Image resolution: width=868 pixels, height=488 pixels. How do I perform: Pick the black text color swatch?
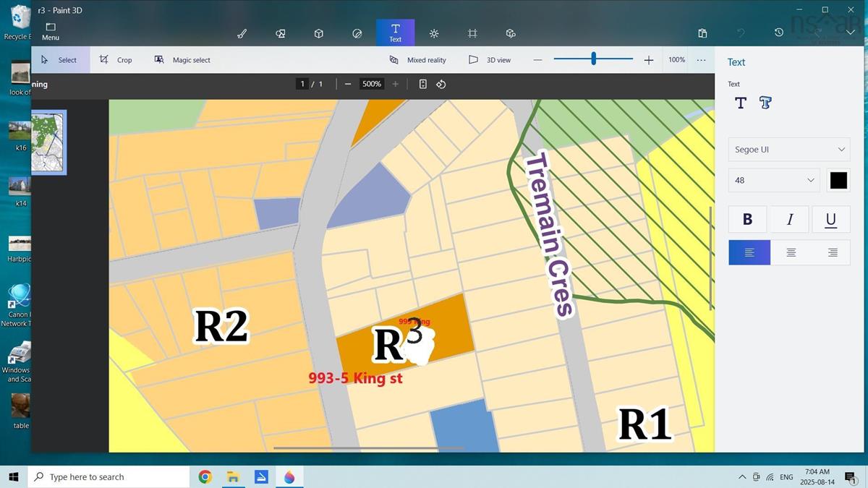[x=838, y=180]
